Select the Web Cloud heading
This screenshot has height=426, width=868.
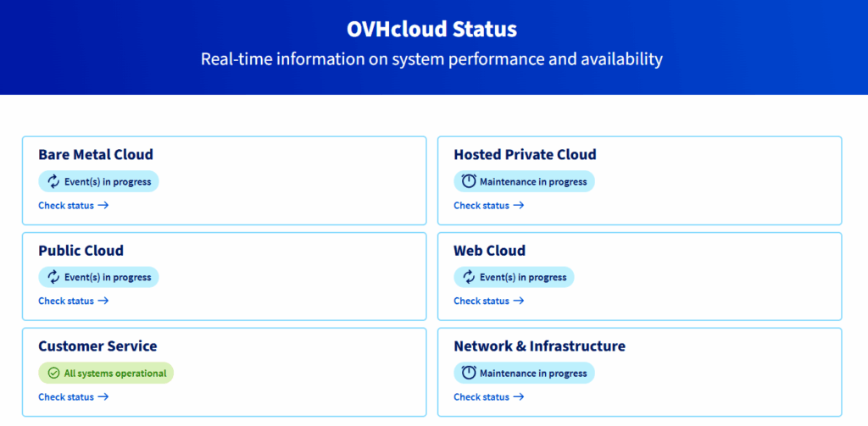click(490, 251)
